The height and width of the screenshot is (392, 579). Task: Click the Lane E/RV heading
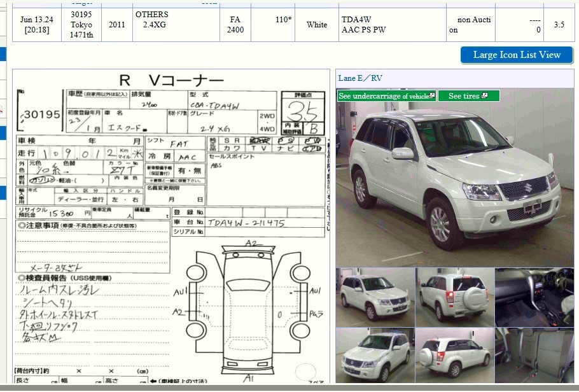click(360, 78)
